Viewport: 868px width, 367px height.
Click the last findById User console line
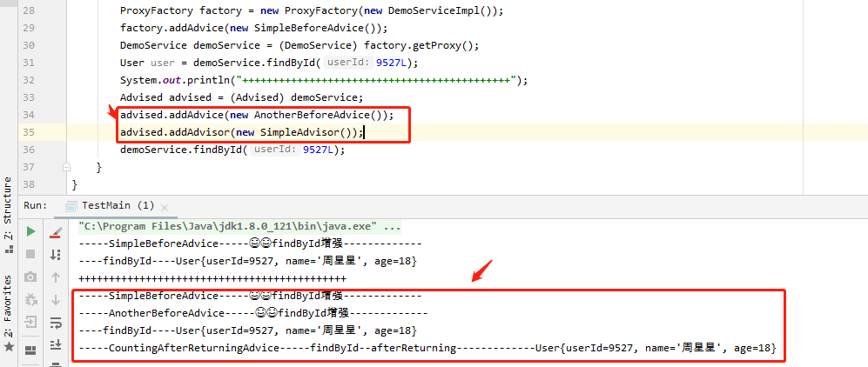point(247,330)
